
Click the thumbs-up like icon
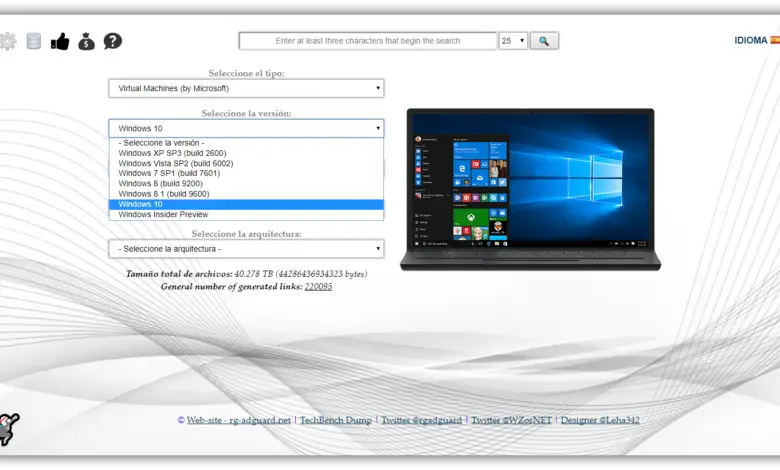pos(60,41)
